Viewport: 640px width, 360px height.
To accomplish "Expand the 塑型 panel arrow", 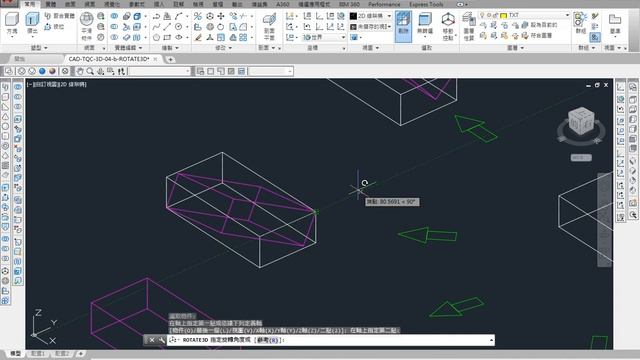I will coord(46,48).
